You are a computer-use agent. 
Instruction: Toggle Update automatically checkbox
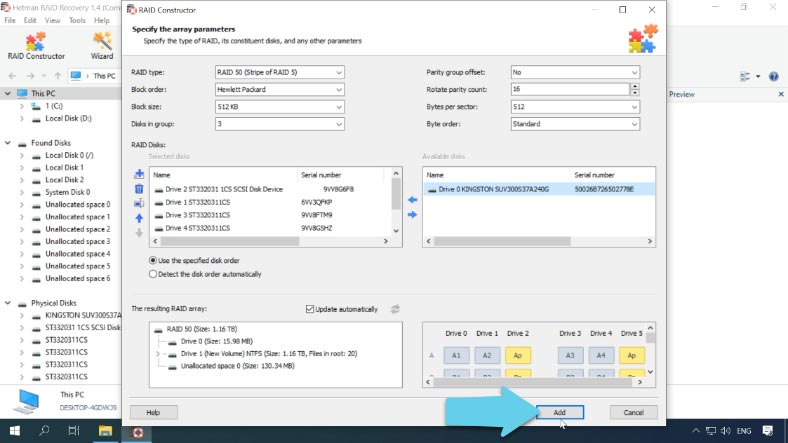coord(310,309)
